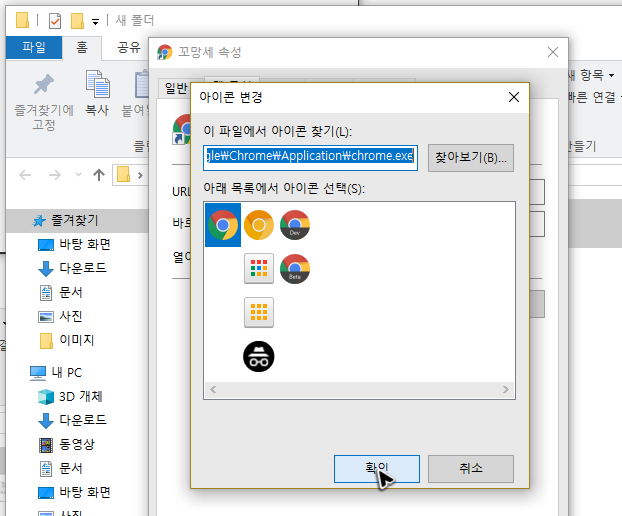Pick the Chrome Beta icon

[x=295, y=269]
